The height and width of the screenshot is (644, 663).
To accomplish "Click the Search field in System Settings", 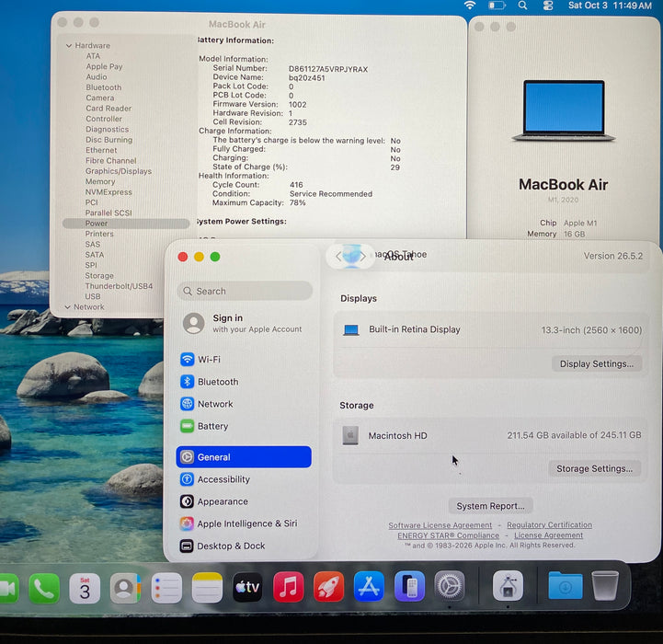I will pyautogui.click(x=245, y=291).
